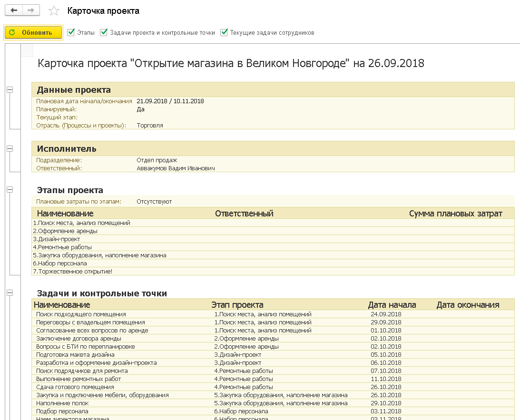Screen dimensions: 520x420
Task: Select the Данные проекта header
Action: point(74,90)
